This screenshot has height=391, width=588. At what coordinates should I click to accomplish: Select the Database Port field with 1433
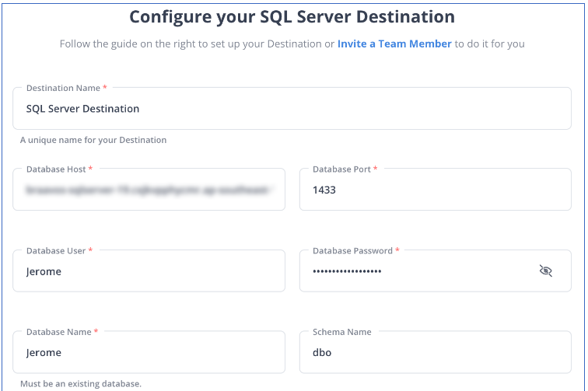point(436,190)
